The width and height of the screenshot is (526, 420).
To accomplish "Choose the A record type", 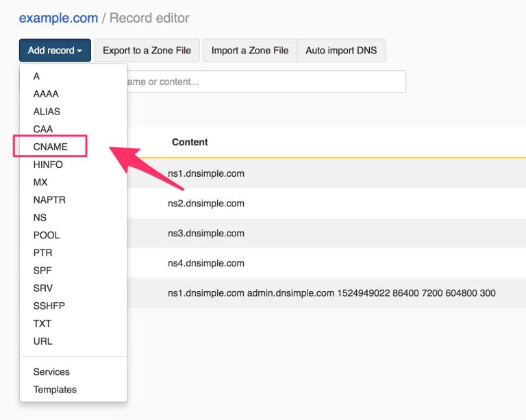I will pyautogui.click(x=37, y=76).
